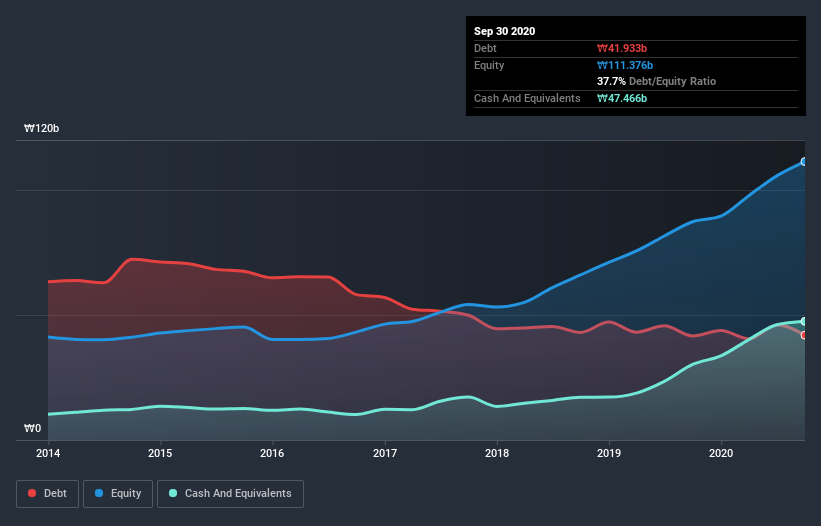Select the 2017 x-axis label
Viewport: 821px width, 526px height.
coord(385,453)
